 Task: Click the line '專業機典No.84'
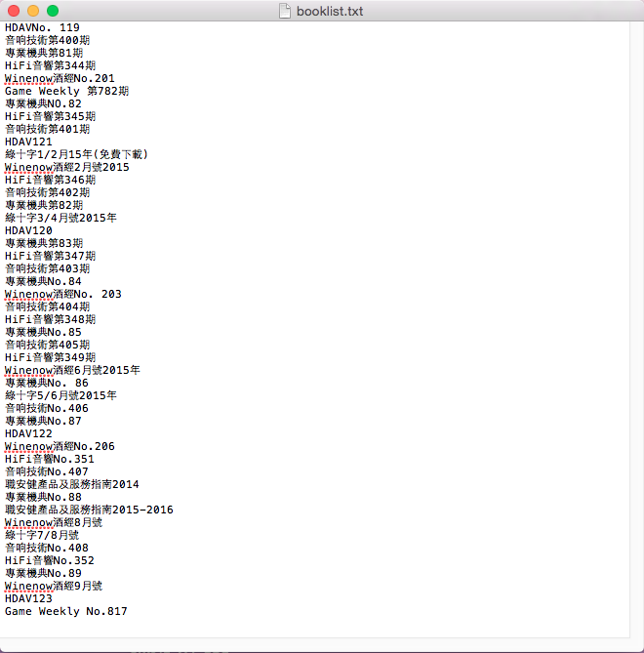[43, 281]
